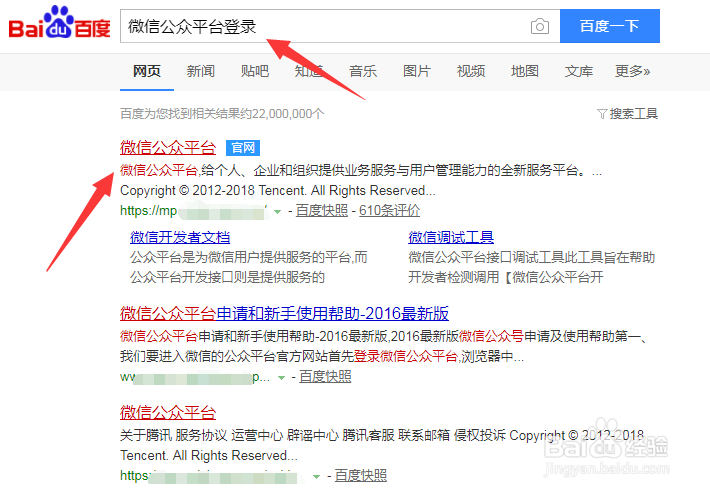
Task: Click the Copyright © 2012-2018 Tencent snippet line
Action: [x=278, y=191]
